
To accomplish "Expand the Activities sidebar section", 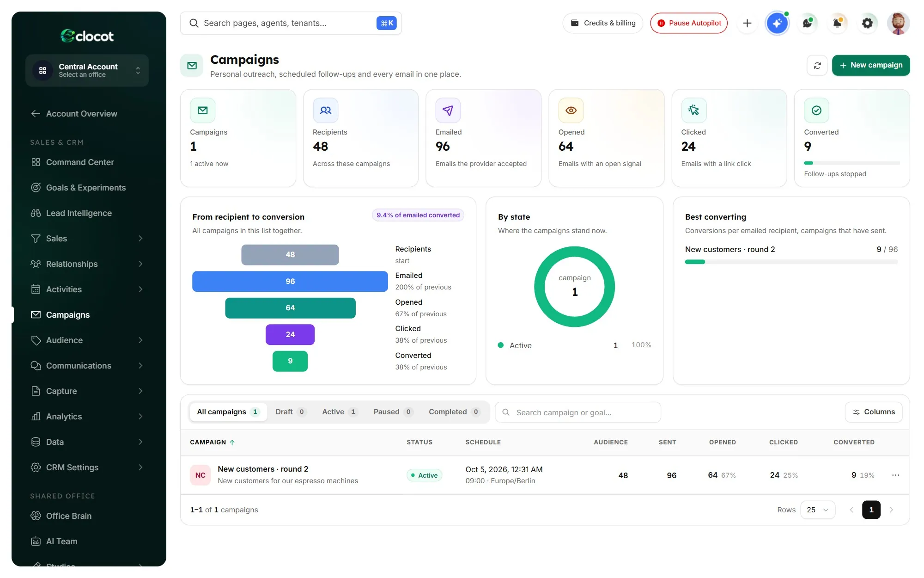I will point(87,289).
